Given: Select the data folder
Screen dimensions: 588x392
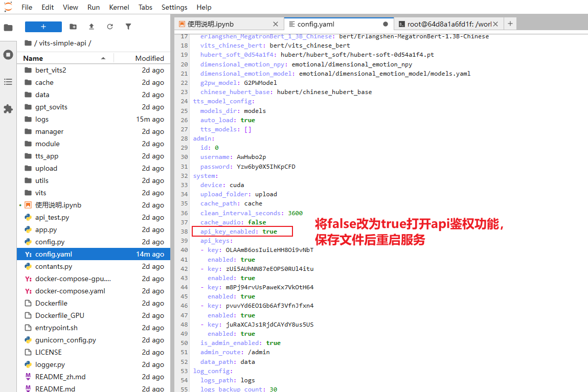Looking at the screenshot, I should 94,95.
